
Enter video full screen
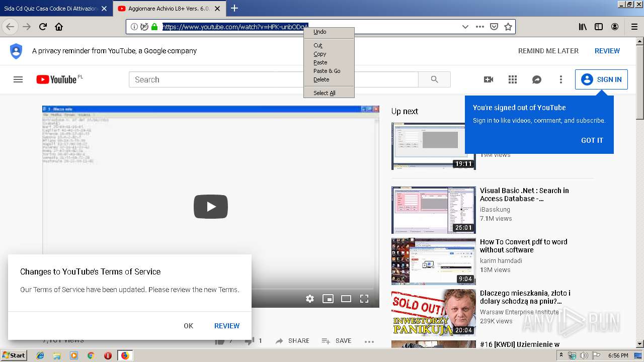tap(364, 299)
